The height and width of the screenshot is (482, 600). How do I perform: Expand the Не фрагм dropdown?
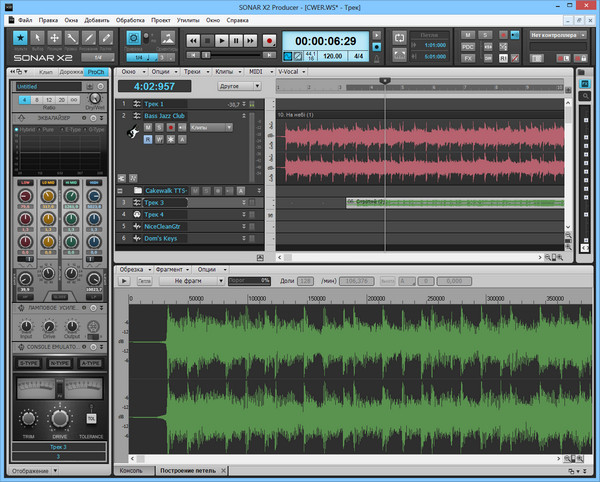pos(193,282)
